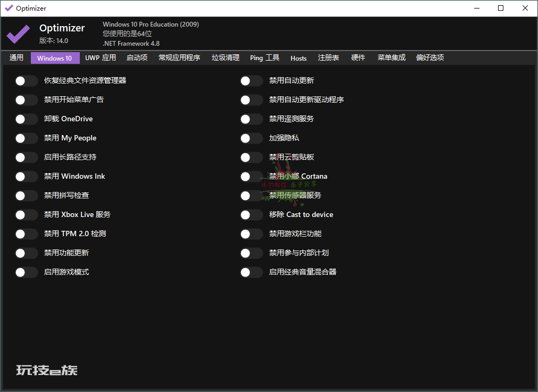The width and height of the screenshot is (538, 392).
Task: Toggle 恢复经典文件资源管理器 switch
Action: (x=27, y=81)
